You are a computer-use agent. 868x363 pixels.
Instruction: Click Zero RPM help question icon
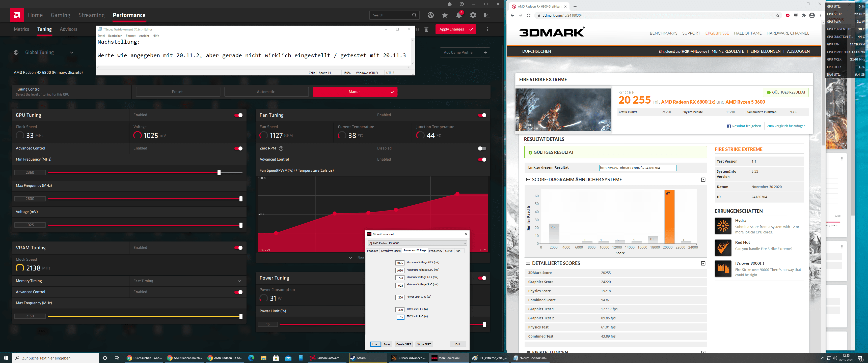tap(281, 148)
